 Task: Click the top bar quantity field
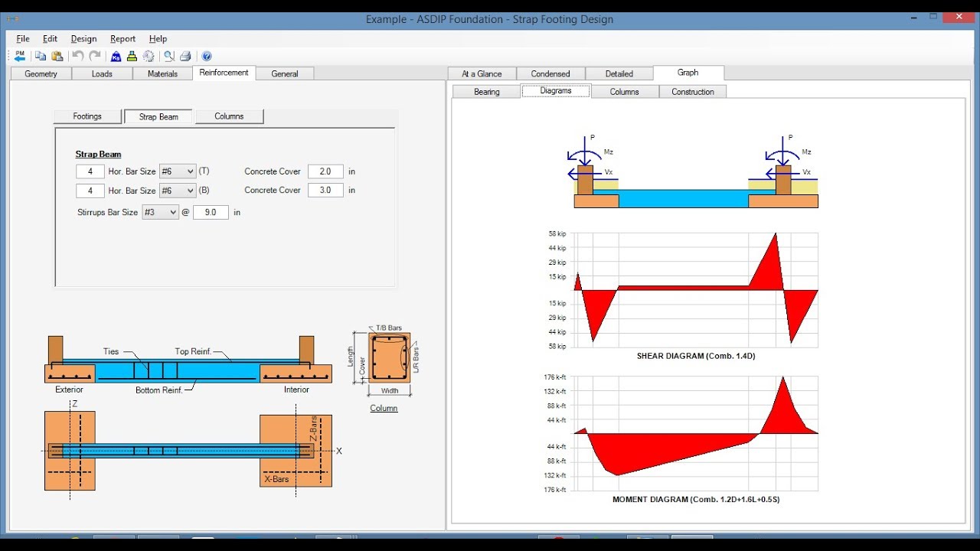[90, 171]
